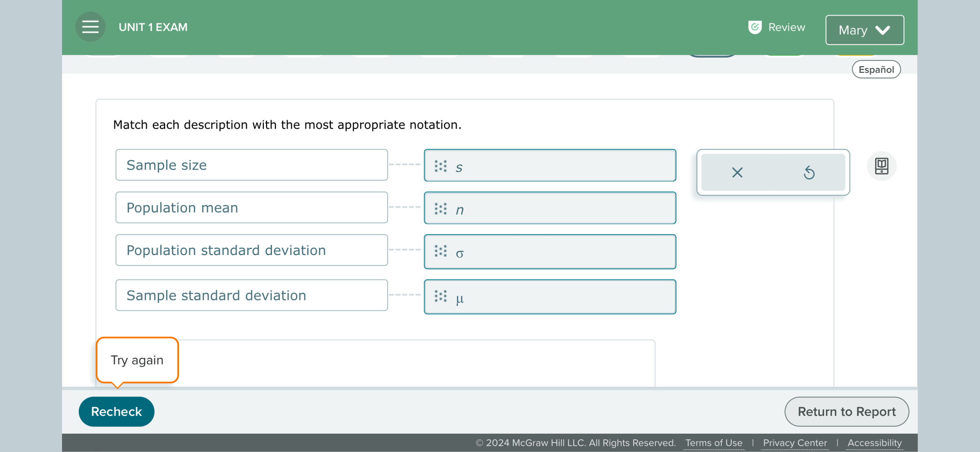The height and width of the screenshot is (452, 980).
Task: Grab the drag handle for n
Action: click(441, 208)
